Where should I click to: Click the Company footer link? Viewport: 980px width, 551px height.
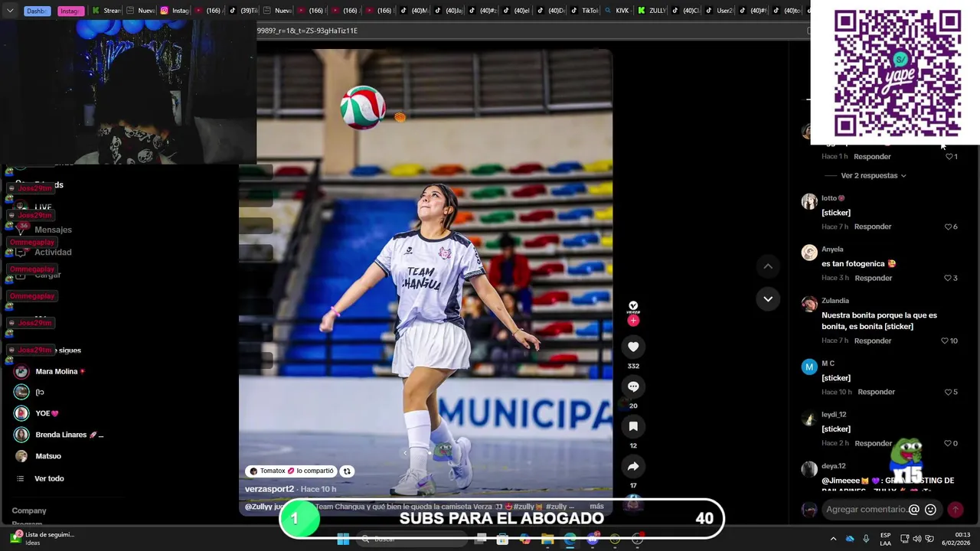pos(29,510)
